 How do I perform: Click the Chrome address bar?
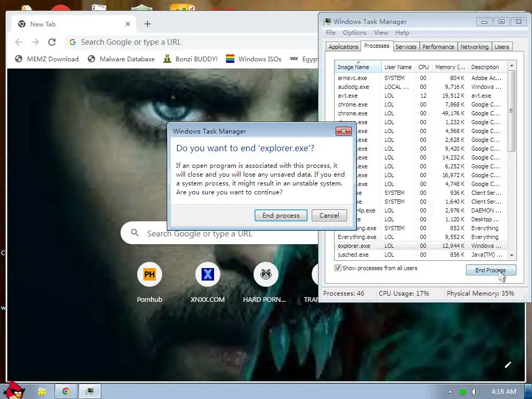coord(192,42)
